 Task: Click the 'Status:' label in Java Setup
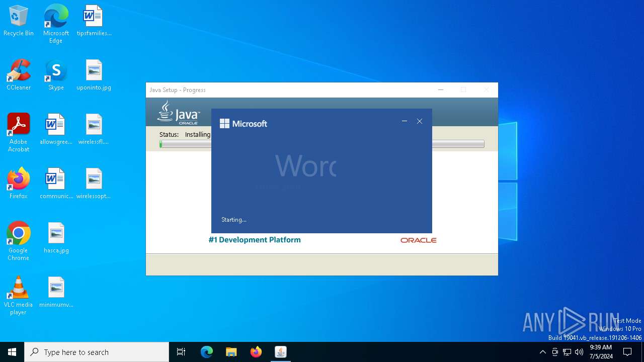(x=169, y=134)
